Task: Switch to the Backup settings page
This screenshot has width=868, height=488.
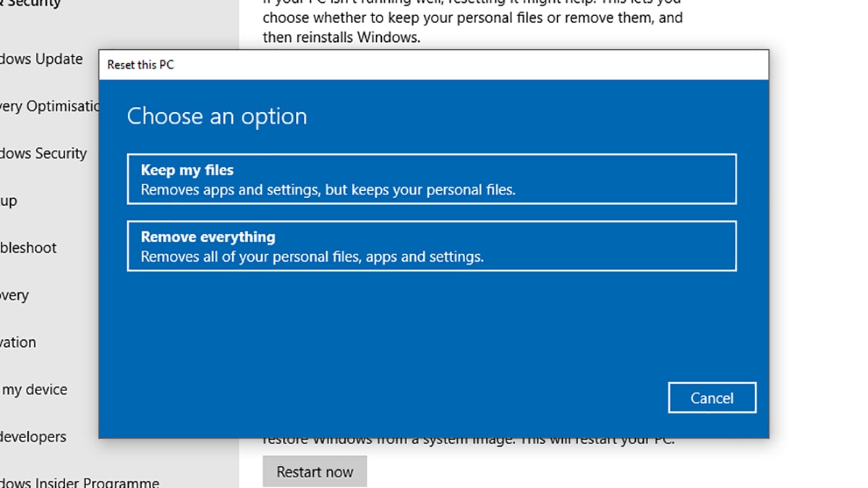Action: pyautogui.click(x=9, y=201)
